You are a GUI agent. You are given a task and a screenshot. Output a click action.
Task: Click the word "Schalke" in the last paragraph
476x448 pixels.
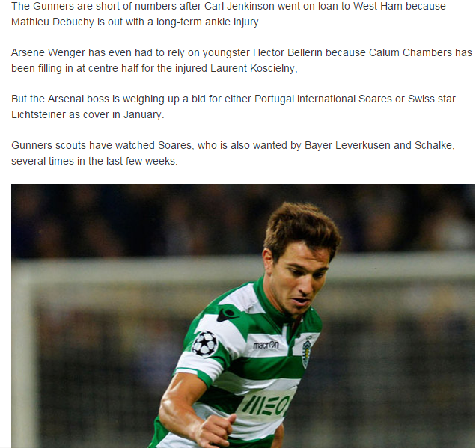coord(433,145)
